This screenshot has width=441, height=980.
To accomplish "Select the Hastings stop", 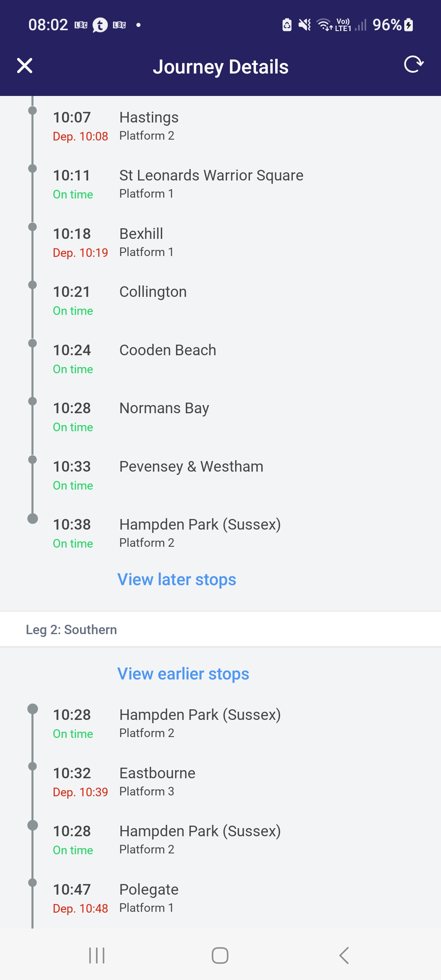I will [x=149, y=118].
